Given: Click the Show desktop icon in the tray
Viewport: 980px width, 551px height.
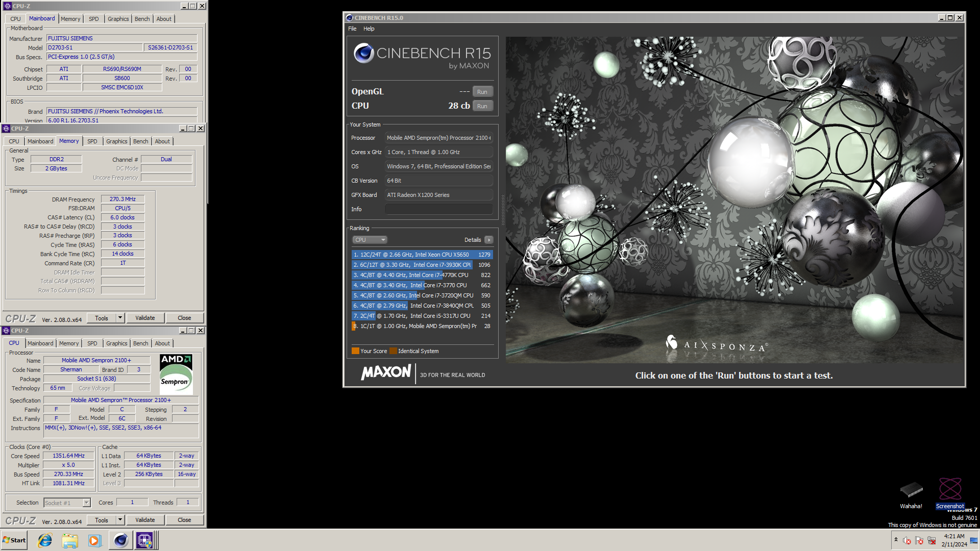Looking at the screenshot, I should pyautogui.click(x=974, y=540).
